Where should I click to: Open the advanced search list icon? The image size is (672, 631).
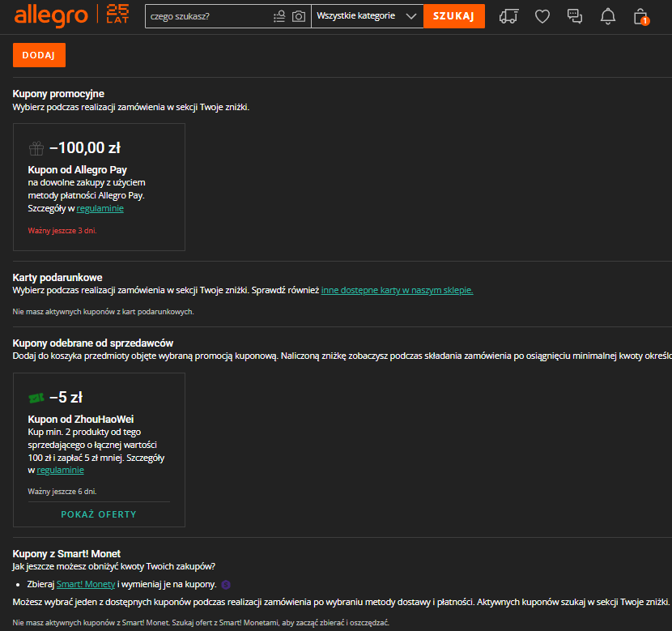(x=279, y=16)
